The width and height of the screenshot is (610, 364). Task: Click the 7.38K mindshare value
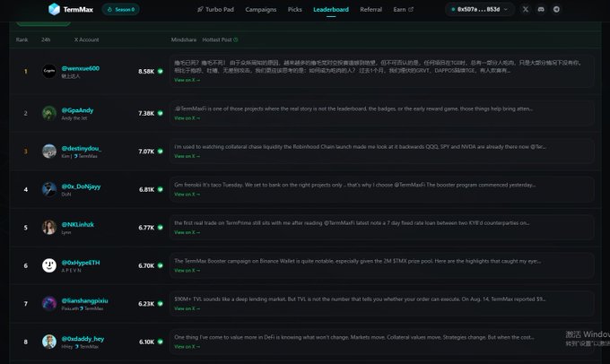[146, 114]
